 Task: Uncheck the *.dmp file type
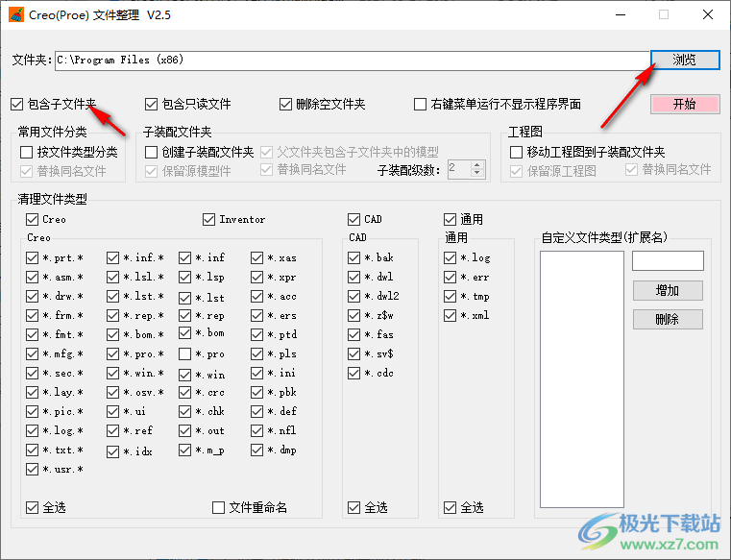(256, 450)
